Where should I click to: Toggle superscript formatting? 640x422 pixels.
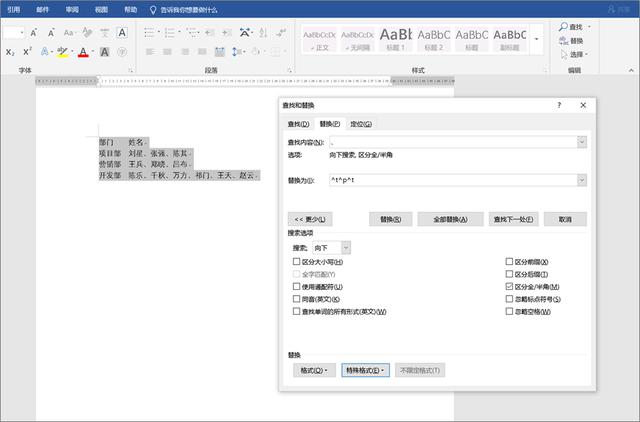27,52
